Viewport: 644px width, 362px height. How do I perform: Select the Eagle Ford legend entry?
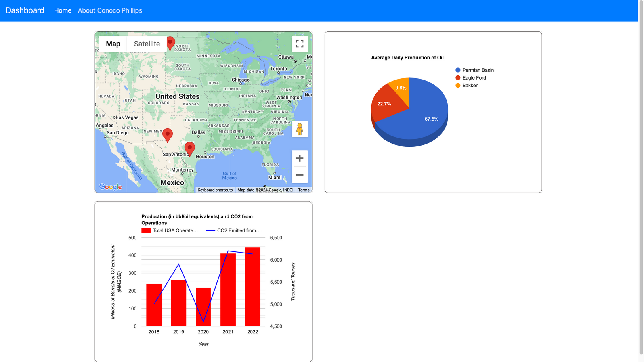pyautogui.click(x=471, y=78)
